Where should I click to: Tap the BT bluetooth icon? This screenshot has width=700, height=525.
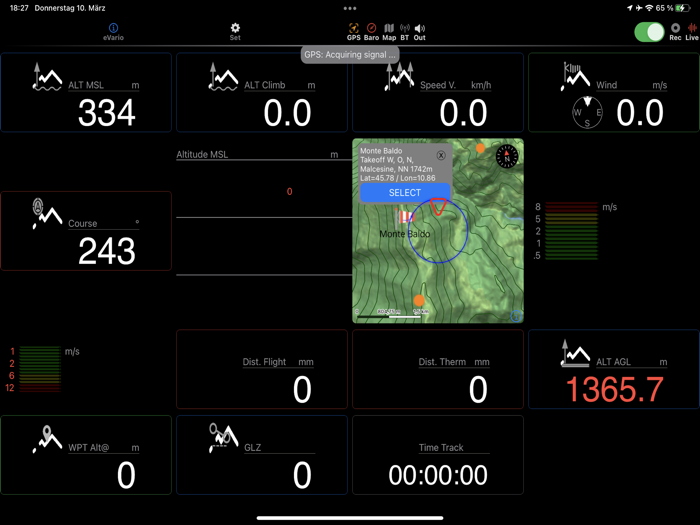(x=404, y=28)
